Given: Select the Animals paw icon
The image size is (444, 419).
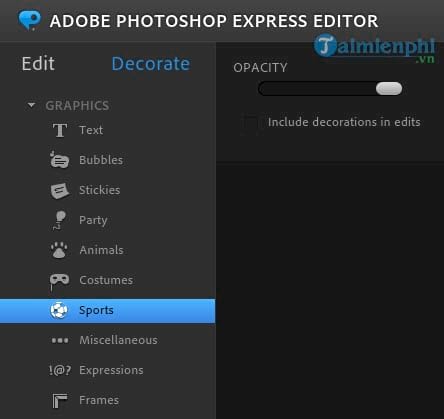Looking at the screenshot, I should point(59,250).
